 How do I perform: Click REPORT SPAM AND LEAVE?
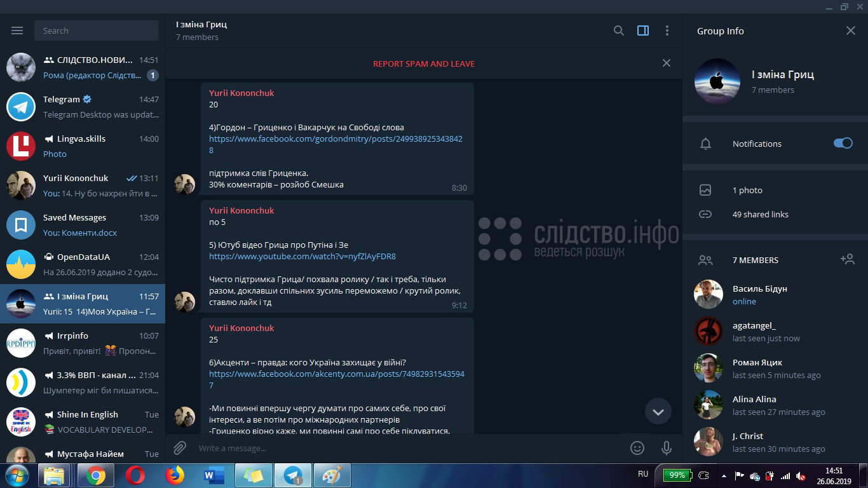[x=424, y=64]
